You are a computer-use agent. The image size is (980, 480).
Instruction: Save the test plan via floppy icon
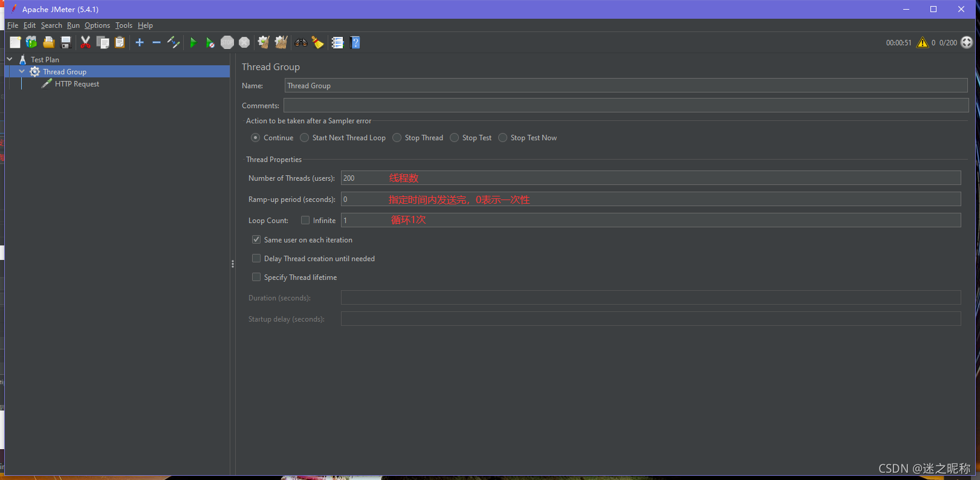(66, 42)
